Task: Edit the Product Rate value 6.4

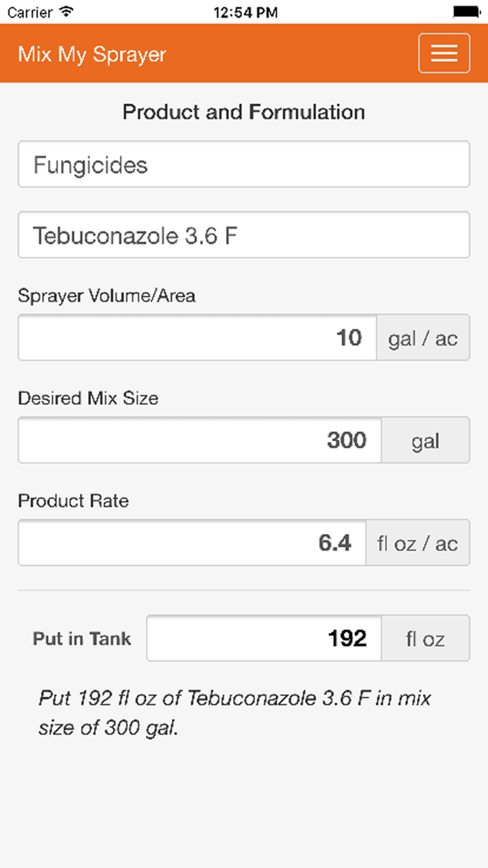Action: click(x=192, y=543)
